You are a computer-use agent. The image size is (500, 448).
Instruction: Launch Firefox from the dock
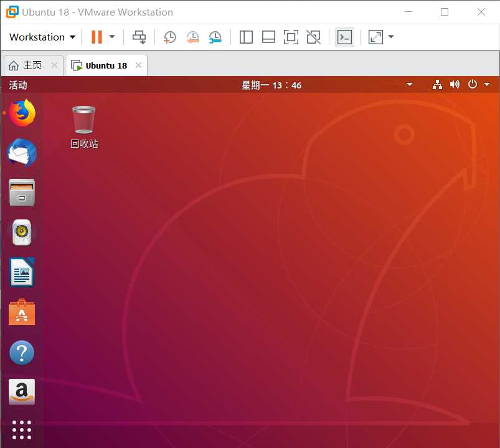[22, 113]
